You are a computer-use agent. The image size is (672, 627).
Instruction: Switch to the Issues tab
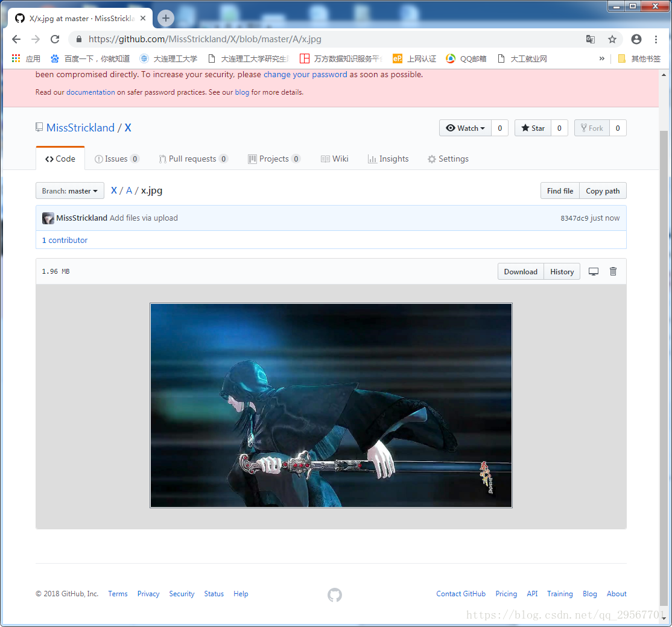coord(116,159)
